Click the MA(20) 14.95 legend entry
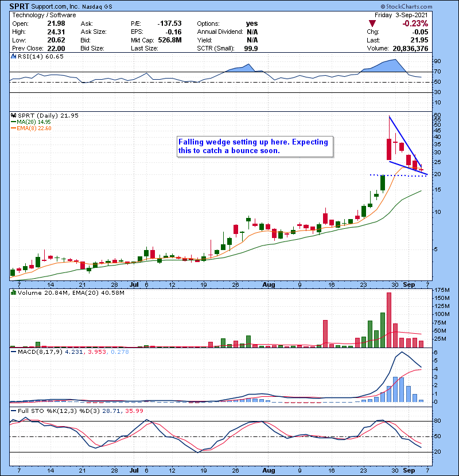 (34, 122)
